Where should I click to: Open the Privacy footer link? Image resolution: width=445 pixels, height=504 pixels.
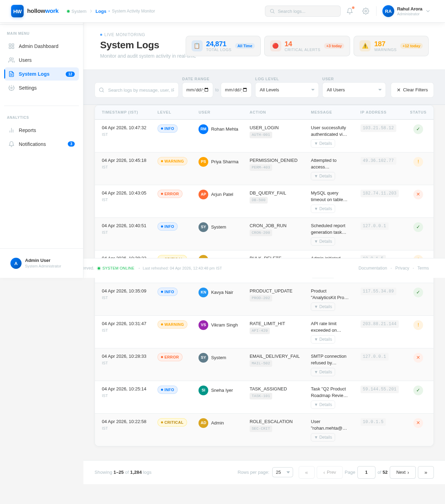402,268
